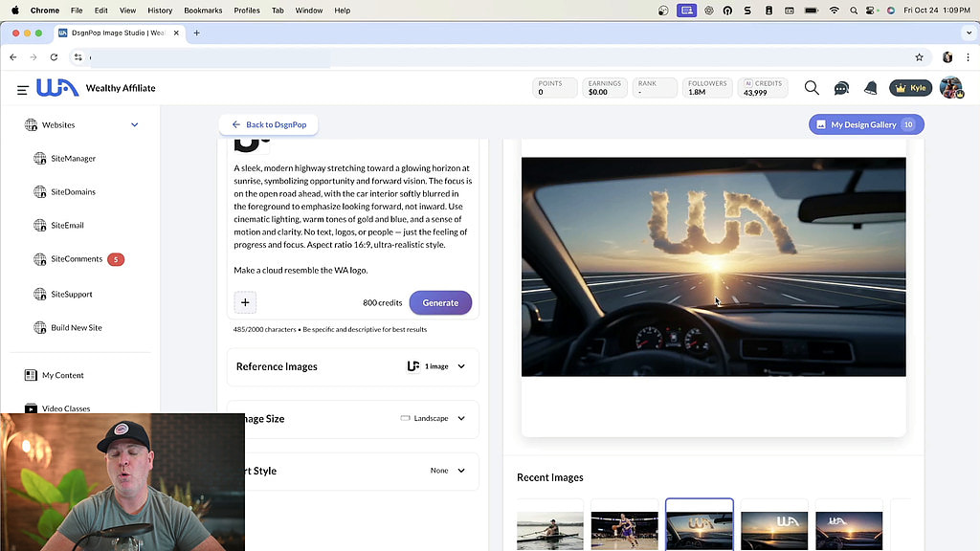Image resolution: width=980 pixels, height=551 pixels.
Task: Expand the Reference Images section
Action: pyautogui.click(x=460, y=366)
